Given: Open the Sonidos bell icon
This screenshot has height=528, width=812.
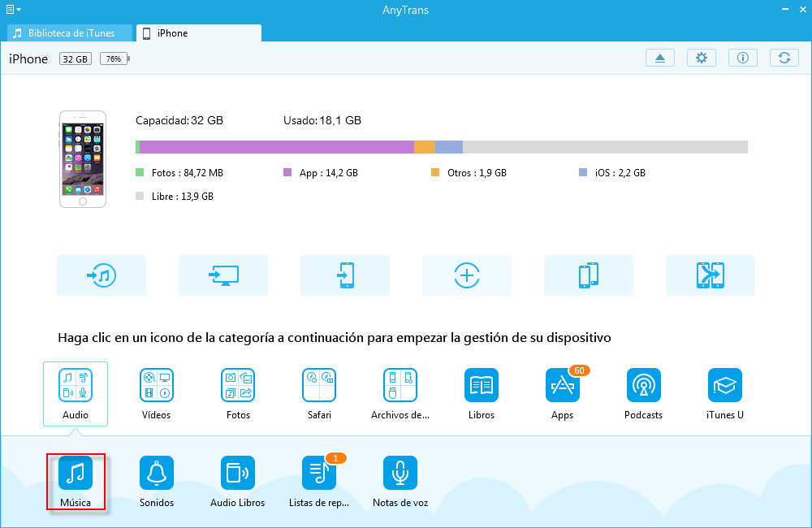Looking at the screenshot, I should tap(157, 473).
